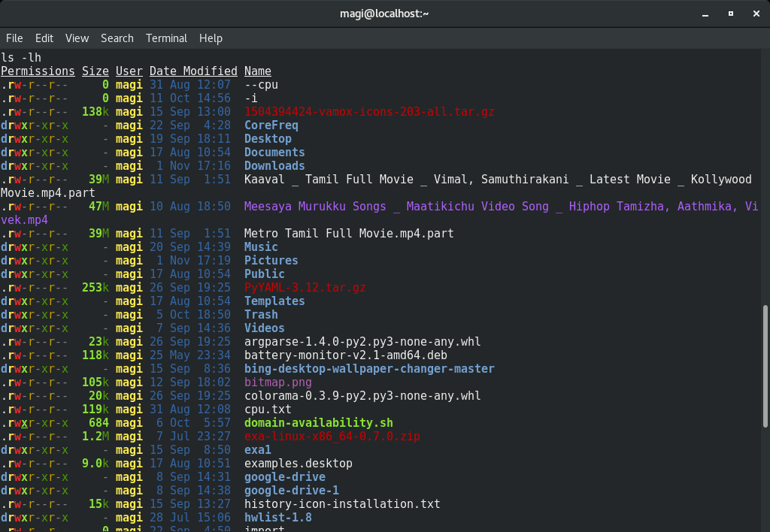Click the Name column header
Viewport: 770px width, 532px height.
coord(258,71)
